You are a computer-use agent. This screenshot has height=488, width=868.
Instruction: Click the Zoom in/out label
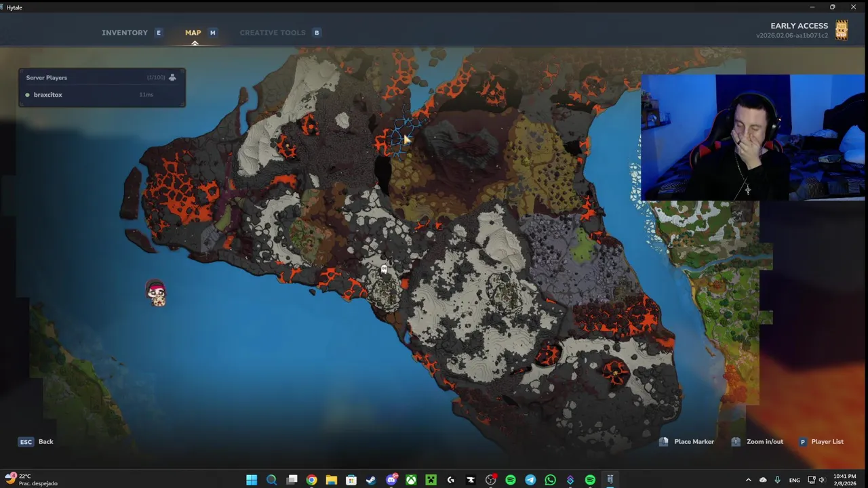pyautogui.click(x=765, y=442)
